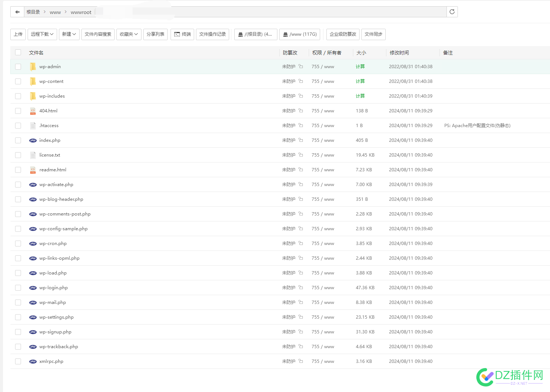Image resolution: width=550 pixels, height=392 pixels.
Task: Click lock icon in 404.html row
Action: point(301,111)
